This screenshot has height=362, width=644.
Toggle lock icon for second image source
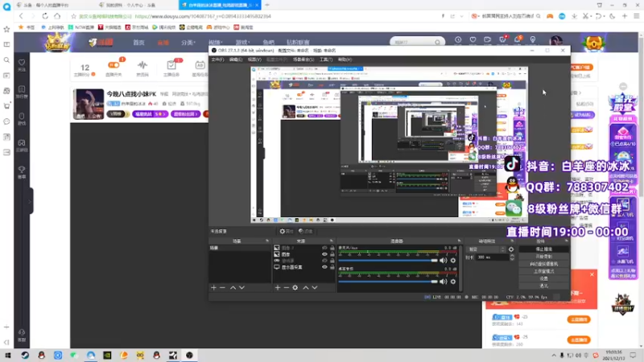332,254
